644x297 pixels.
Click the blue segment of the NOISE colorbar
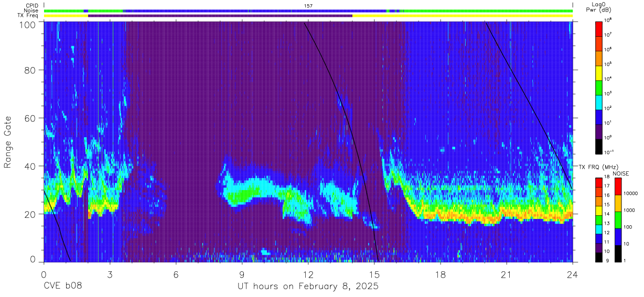tap(618, 236)
